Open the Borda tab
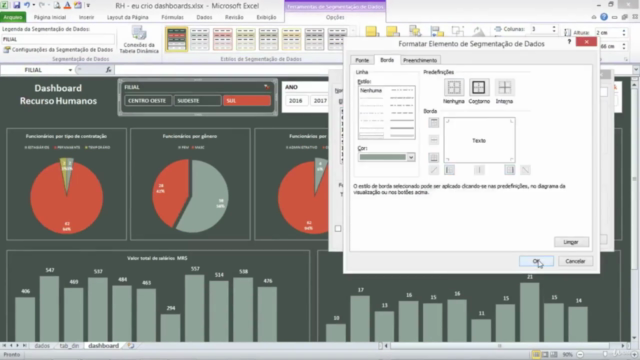The height and width of the screenshot is (360, 640). point(387,60)
